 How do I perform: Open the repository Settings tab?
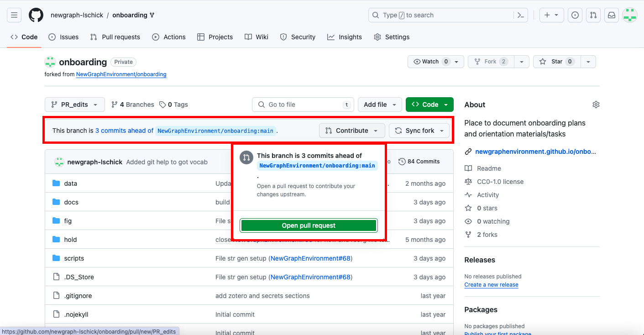392,37
